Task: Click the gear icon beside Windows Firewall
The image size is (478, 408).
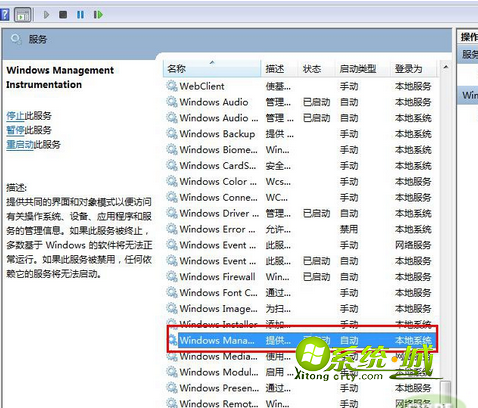Action: coord(172,277)
